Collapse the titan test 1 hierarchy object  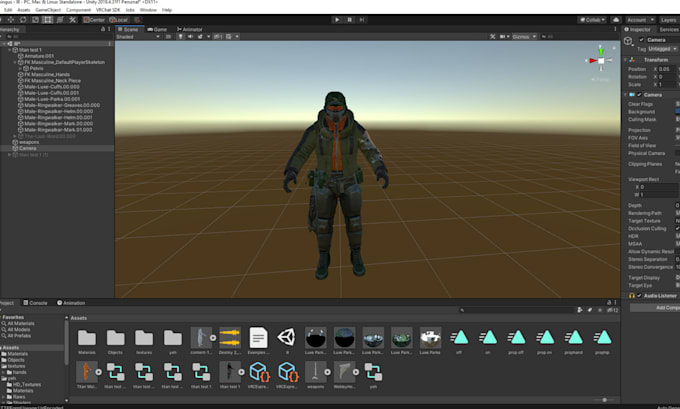[x=10, y=50]
